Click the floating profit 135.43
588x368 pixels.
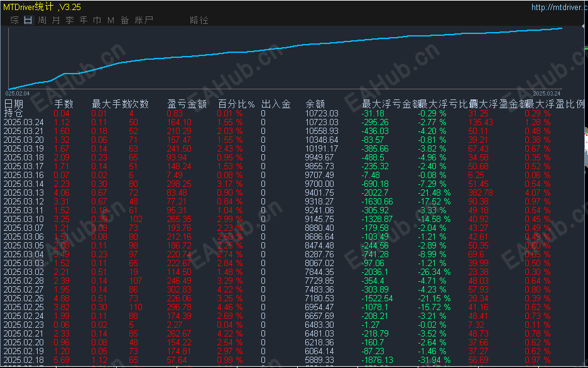point(481,123)
